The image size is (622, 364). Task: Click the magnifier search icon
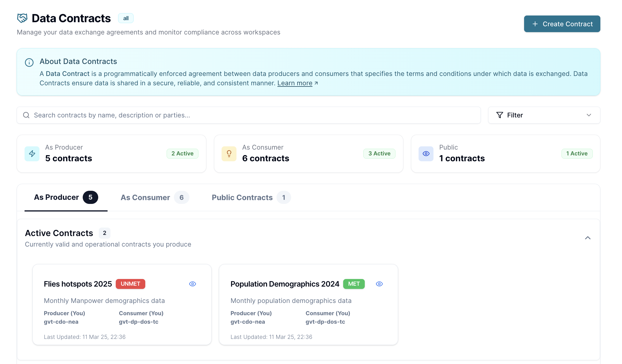pyautogui.click(x=26, y=115)
